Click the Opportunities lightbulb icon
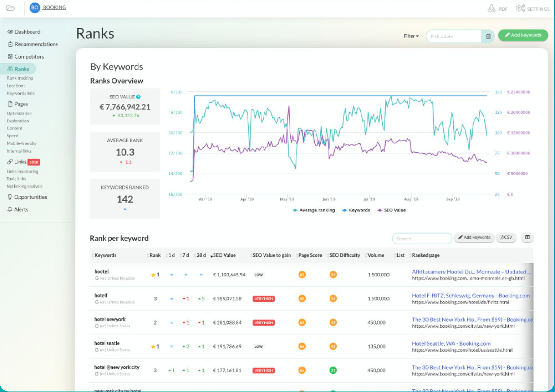Image resolution: width=555 pixels, height=392 pixels. 10,197
